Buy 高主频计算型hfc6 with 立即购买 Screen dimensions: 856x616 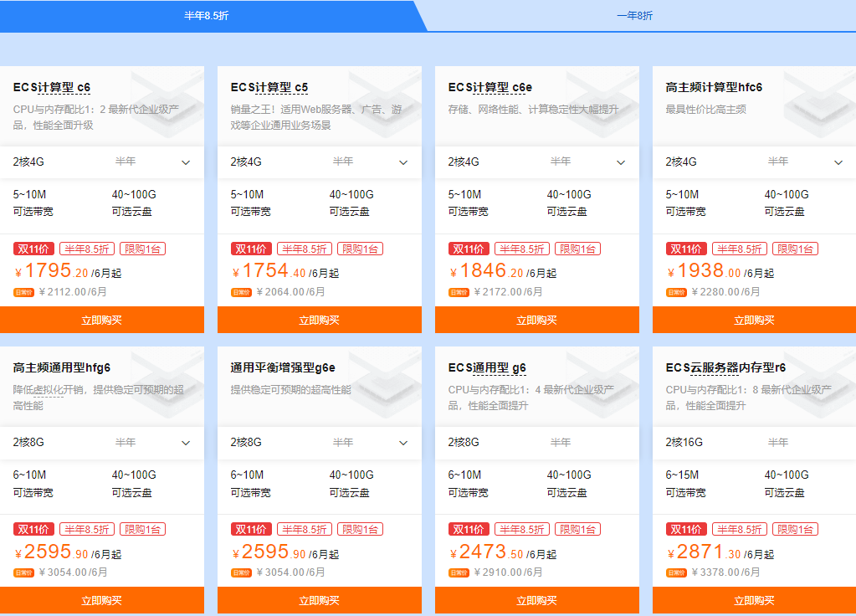755,320
